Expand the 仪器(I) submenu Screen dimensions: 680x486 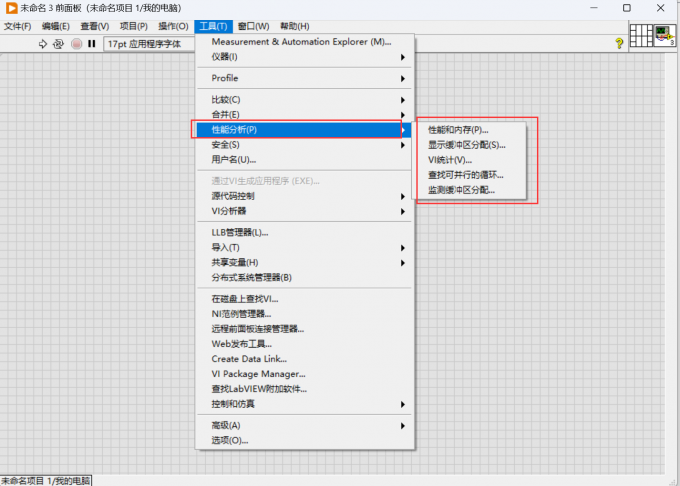[304, 57]
